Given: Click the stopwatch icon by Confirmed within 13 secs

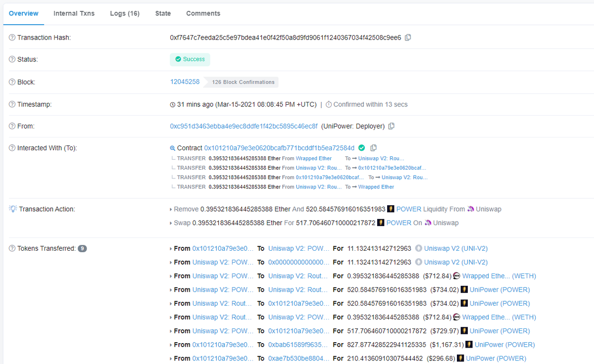Looking at the screenshot, I should [329, 104].
